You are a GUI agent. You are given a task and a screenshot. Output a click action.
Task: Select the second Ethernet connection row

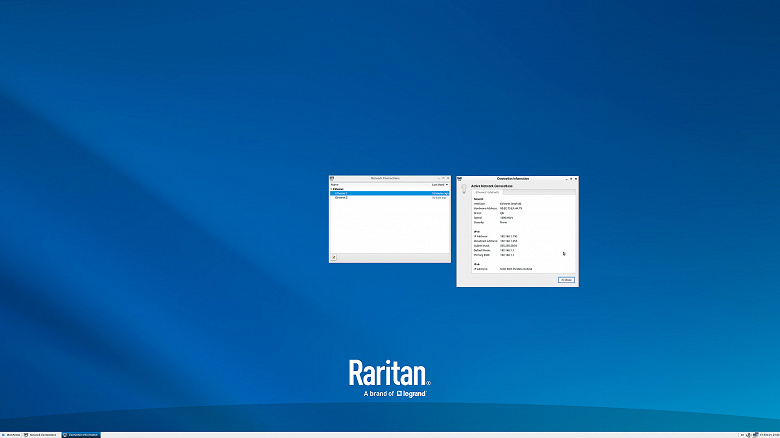(x=390, y=198)
